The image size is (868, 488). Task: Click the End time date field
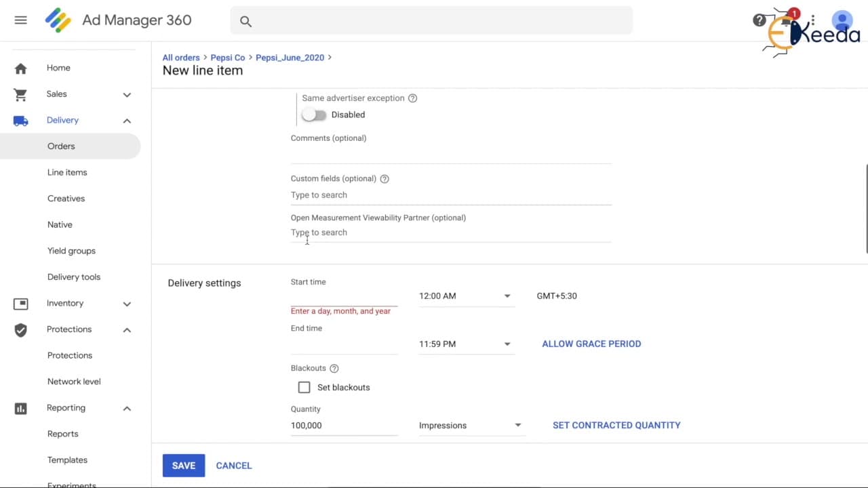coord(344,344)
